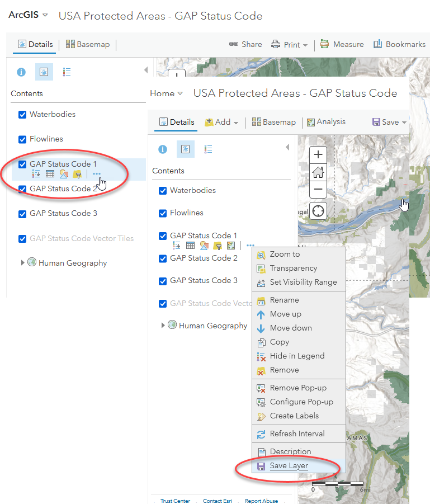Screen dimensions: 430x504
Task: Open About info icon in front window
Action: pos(163,149)
